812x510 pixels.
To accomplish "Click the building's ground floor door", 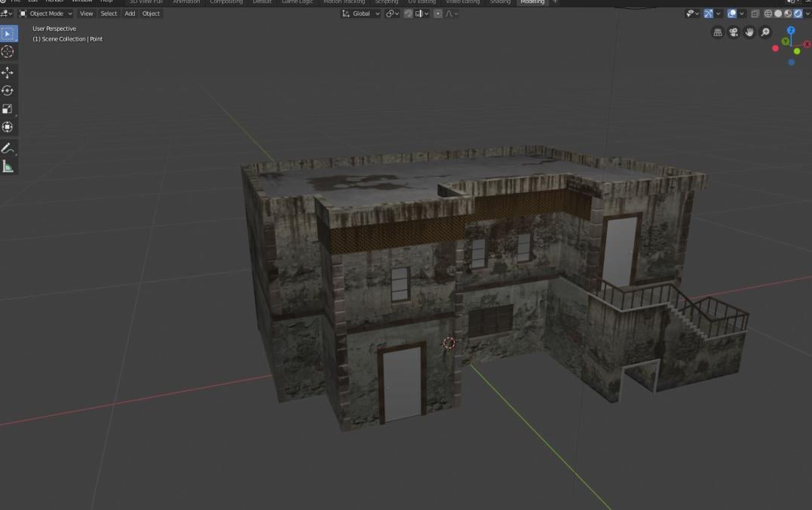I will click(x=403, y=383).
